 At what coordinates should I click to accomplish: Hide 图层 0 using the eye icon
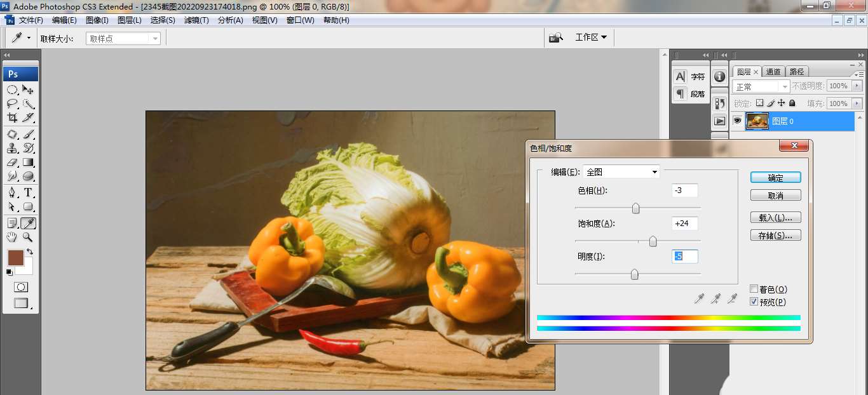737,121
